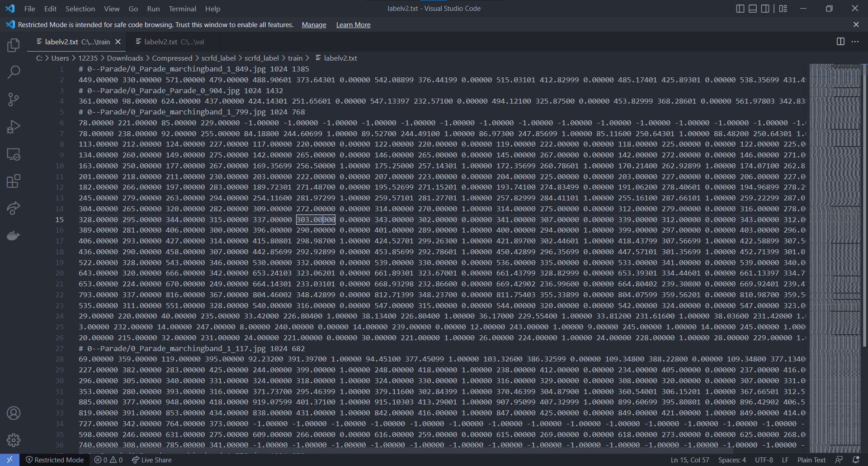Viewport: 868px width, 466px height.
Task: Click the selected value 303.00000 on line 15
Action: coord(316,219)
